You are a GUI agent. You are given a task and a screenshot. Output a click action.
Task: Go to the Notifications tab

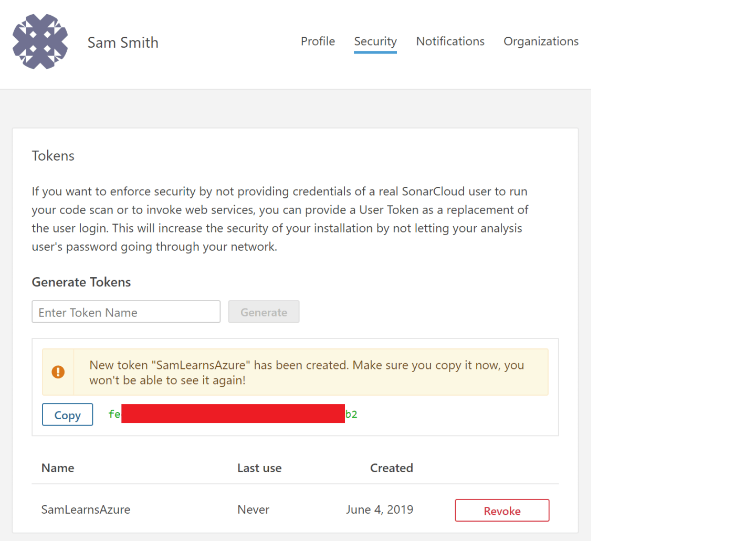[x=450, y=41]
